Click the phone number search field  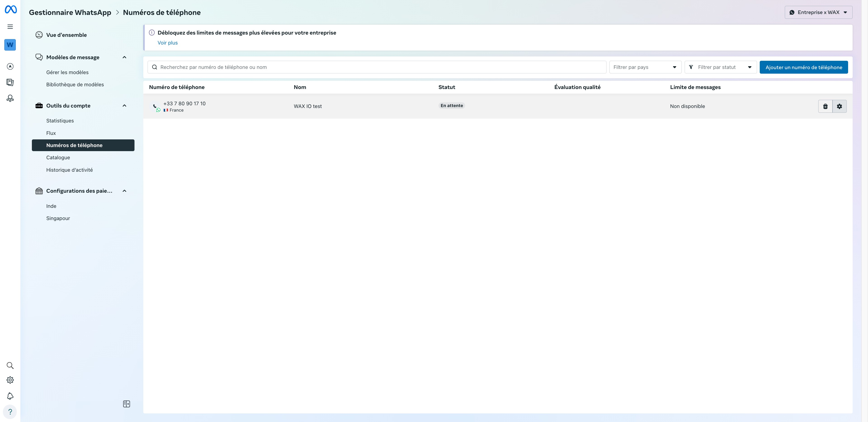pyautogui.click(x=377, y=67)
